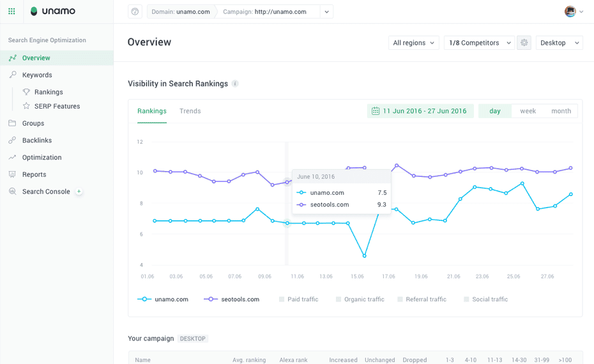The image size is (594, 364).
Task: Click the Visibility info icon
Action: click(235, 84)
